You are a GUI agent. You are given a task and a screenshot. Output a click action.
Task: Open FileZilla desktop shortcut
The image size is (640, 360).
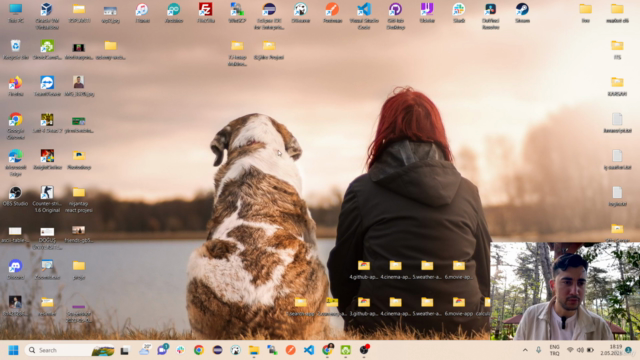206,12
